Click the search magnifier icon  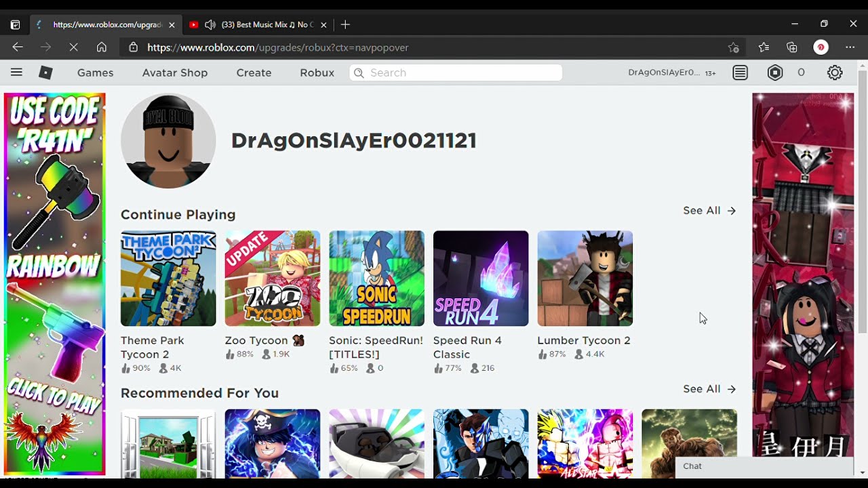coord(359,73)
